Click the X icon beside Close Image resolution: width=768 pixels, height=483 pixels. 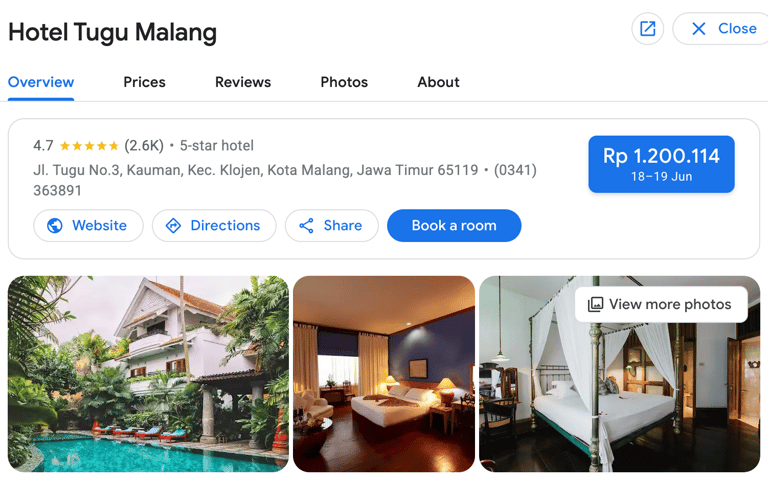(x=699, y=28)
